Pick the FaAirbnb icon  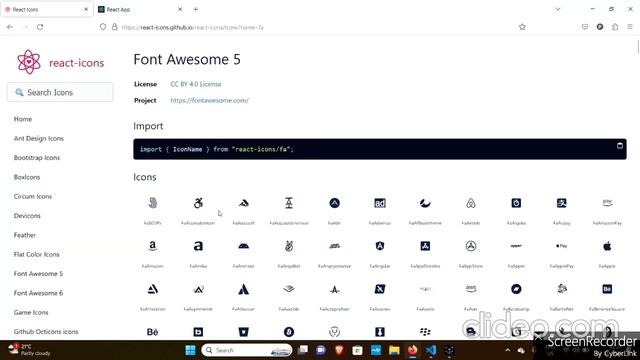pyautogui.click(x=471, y=203)
